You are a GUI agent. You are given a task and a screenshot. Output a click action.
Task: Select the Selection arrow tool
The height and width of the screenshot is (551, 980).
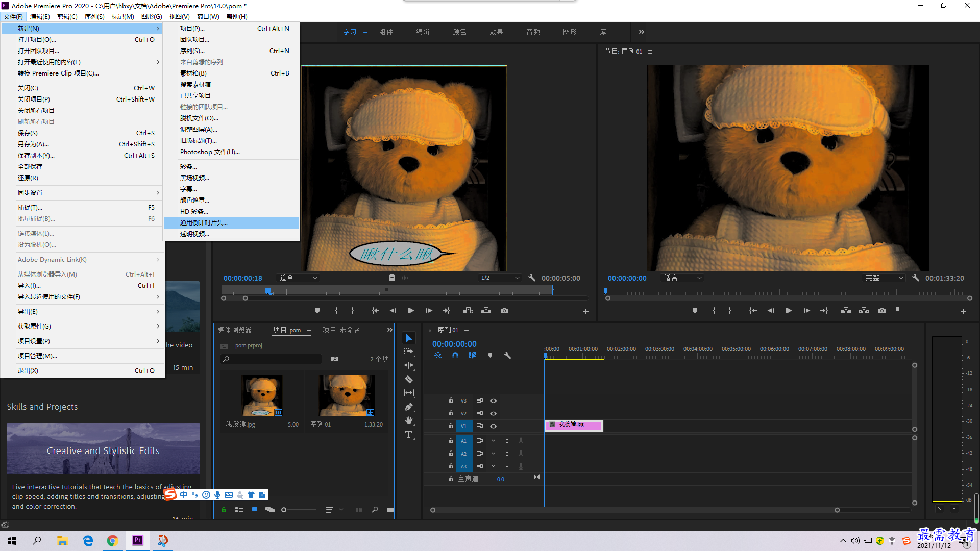(409, 338)
